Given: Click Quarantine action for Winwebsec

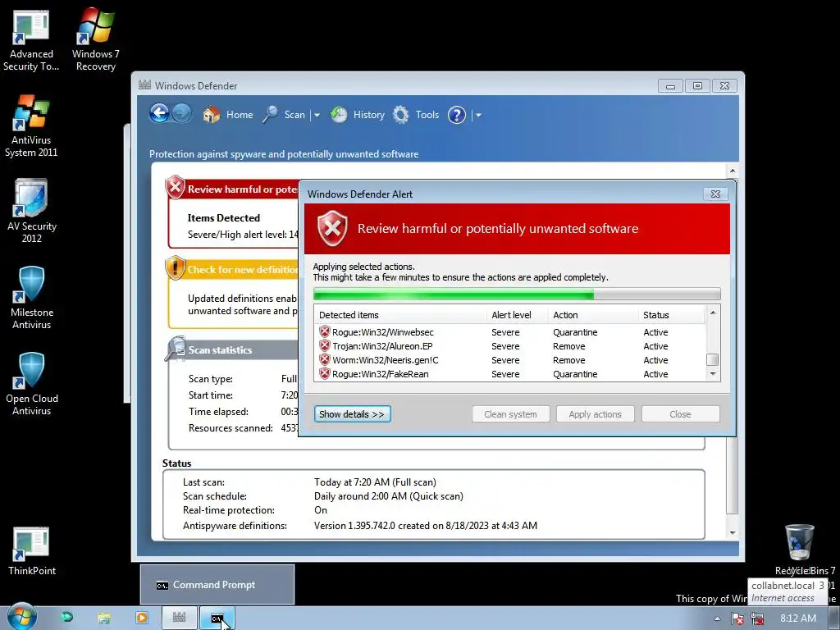Looking at the screenshot, I should point(575,332).
